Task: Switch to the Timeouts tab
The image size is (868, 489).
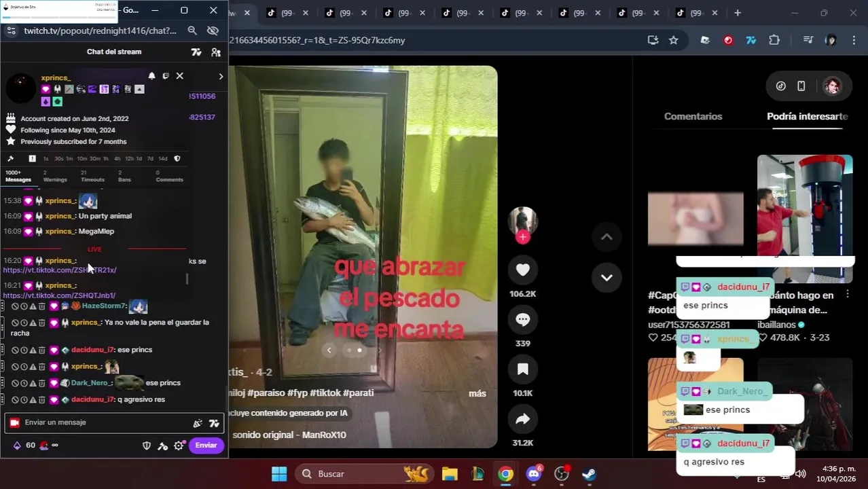Action: point(93,176)
